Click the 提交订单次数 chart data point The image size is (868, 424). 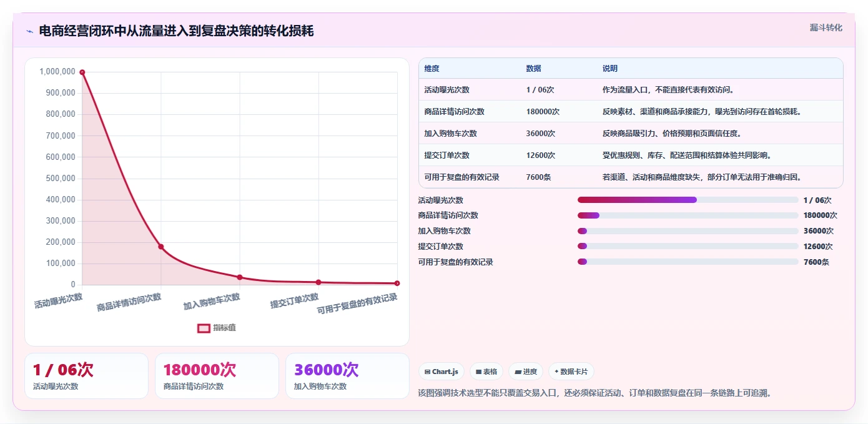(318, 282)
